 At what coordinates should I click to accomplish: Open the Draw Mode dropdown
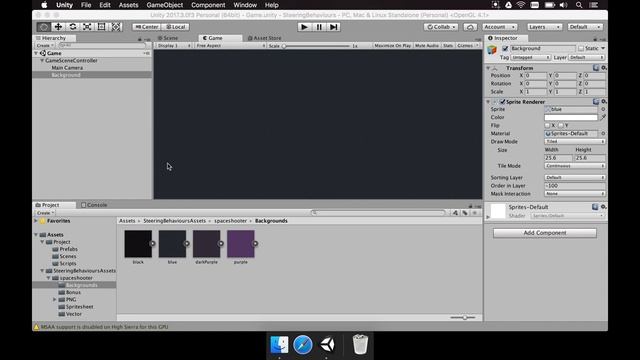point(575,142)
